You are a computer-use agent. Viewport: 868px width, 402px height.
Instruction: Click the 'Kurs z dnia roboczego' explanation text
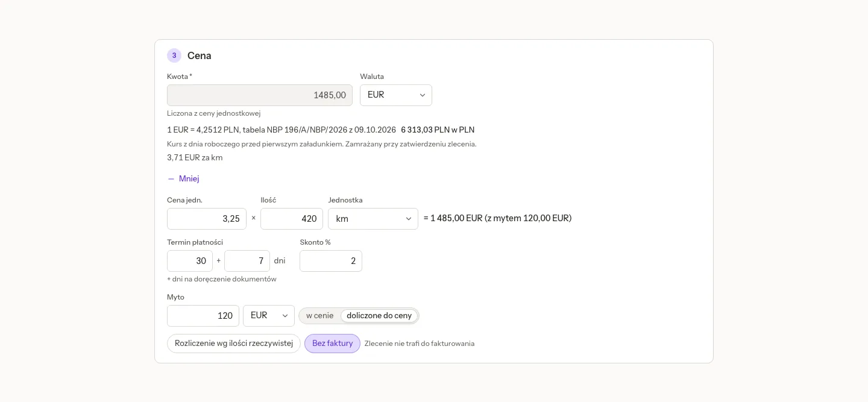[x=322, y=144]
